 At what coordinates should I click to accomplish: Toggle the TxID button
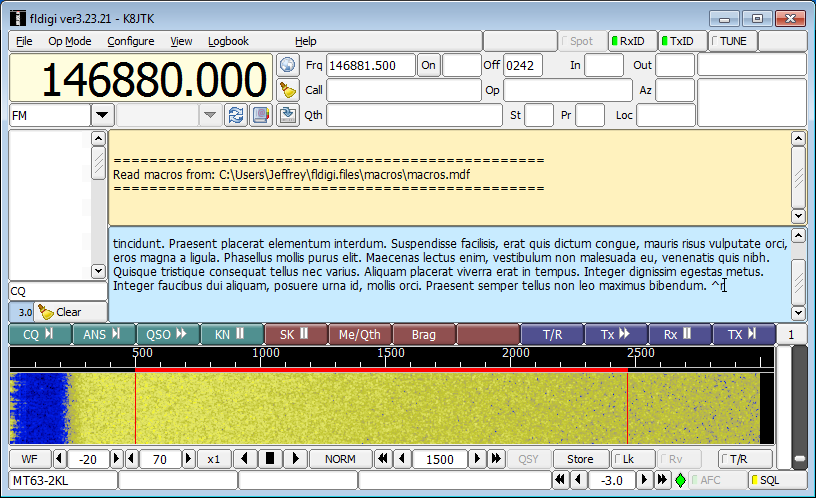pyautogui.click(x=682, y=41)
